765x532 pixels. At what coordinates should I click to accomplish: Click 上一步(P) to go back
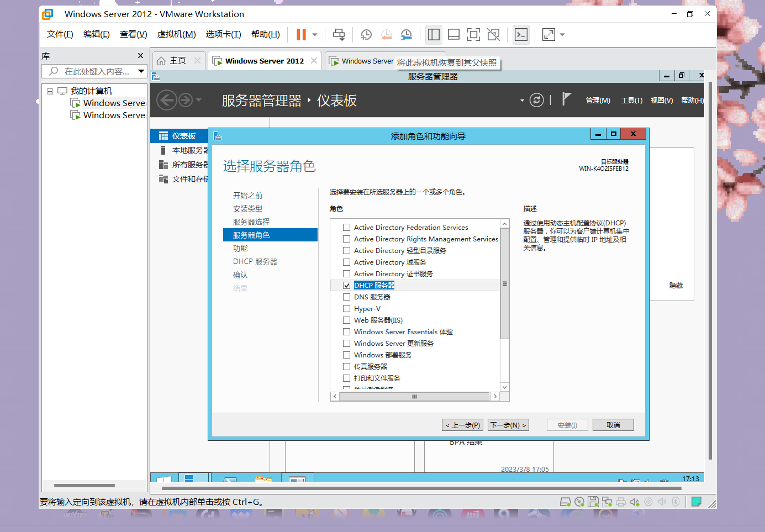point(463,425)
